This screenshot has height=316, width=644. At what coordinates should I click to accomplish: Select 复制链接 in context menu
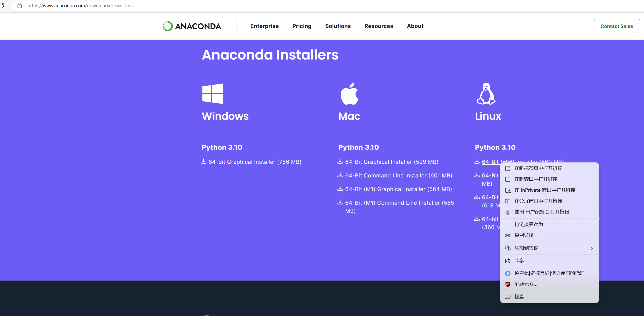point(549,235)
